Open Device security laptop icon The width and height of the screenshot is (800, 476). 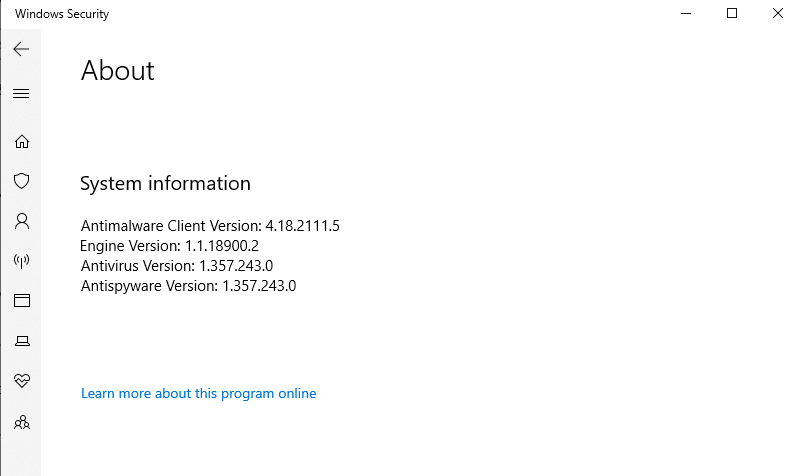point(21,341)
